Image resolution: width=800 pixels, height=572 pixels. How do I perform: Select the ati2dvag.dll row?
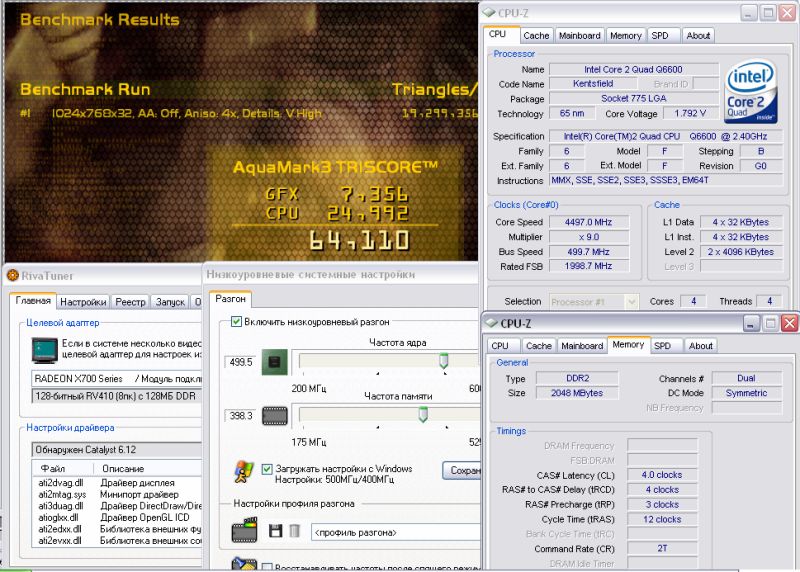(118, 482)
